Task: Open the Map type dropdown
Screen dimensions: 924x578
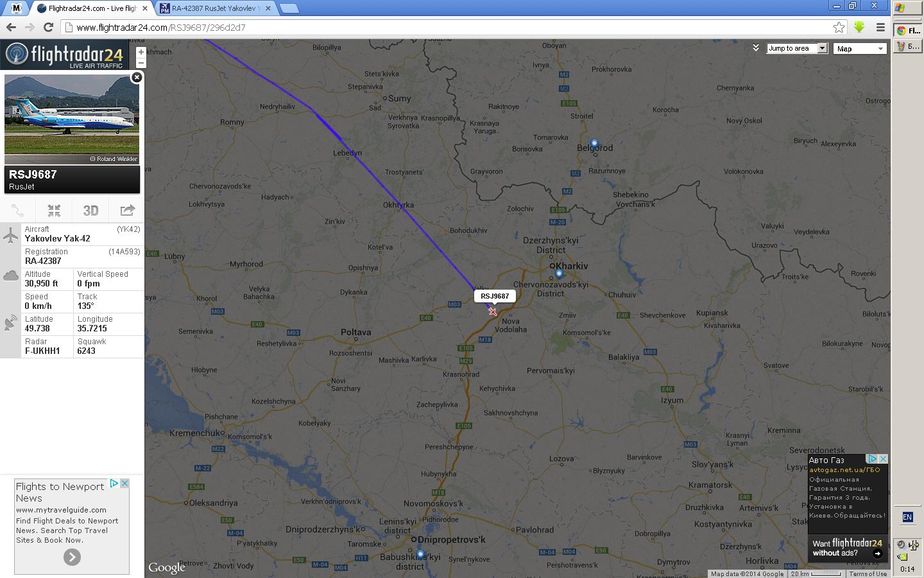Action: point(860,48)
